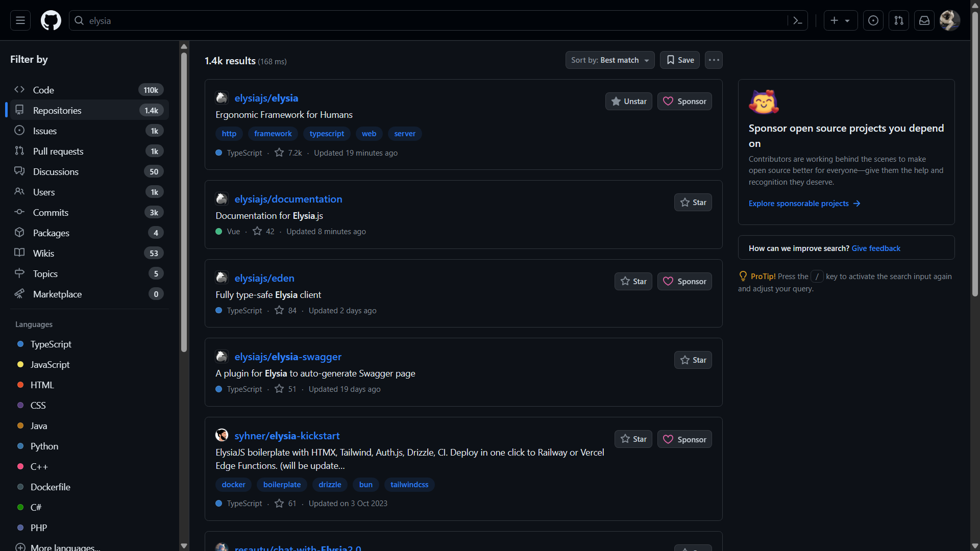Viewport: 980px width, 551px height.
Task: Click the search input containing elysia
Action: tap(429, 20)
